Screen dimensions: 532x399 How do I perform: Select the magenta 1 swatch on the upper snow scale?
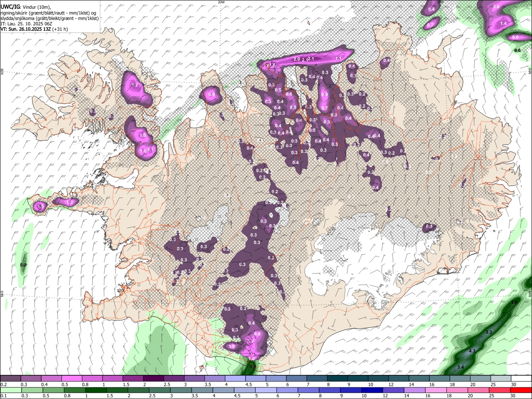pos(113,379)
